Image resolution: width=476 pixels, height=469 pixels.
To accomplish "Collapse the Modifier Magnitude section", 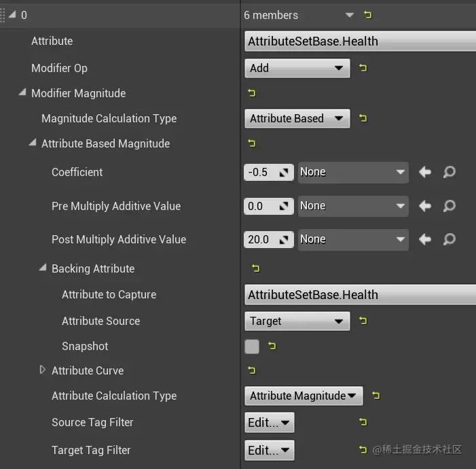I will click(x=22, y=93).
